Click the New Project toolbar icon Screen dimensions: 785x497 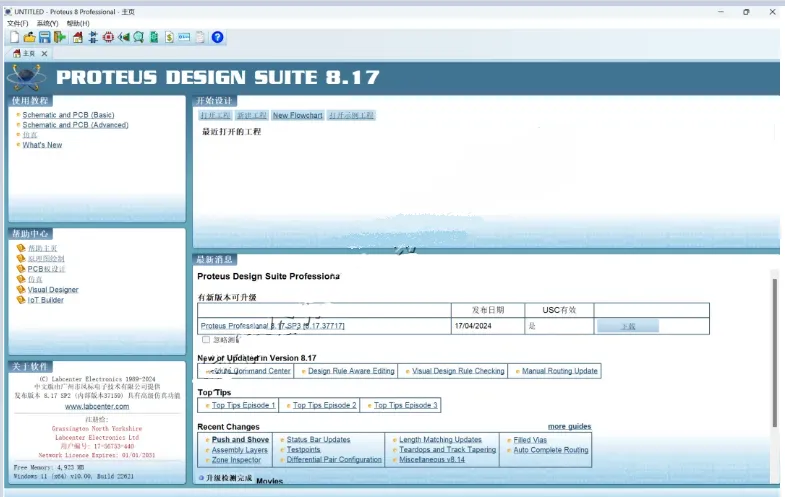14,37
